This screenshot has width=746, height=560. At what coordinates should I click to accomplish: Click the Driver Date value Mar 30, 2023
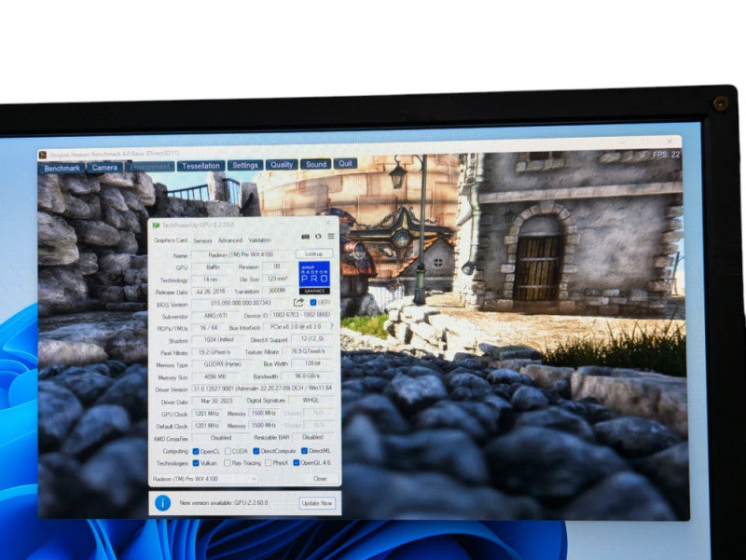click(x=217, y=401)
